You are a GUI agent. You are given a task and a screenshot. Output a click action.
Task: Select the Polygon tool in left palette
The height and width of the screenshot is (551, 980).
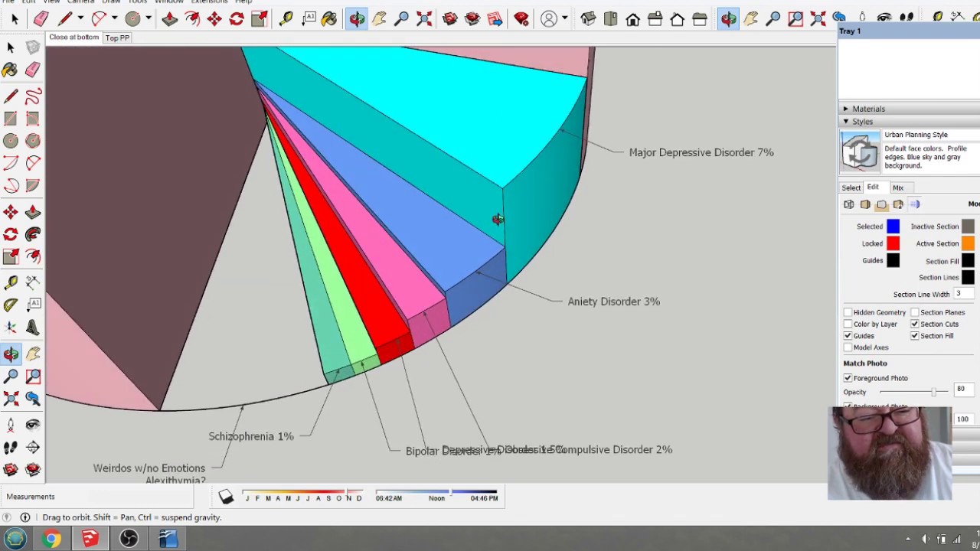pyautogui.click(x=32, y=141)
